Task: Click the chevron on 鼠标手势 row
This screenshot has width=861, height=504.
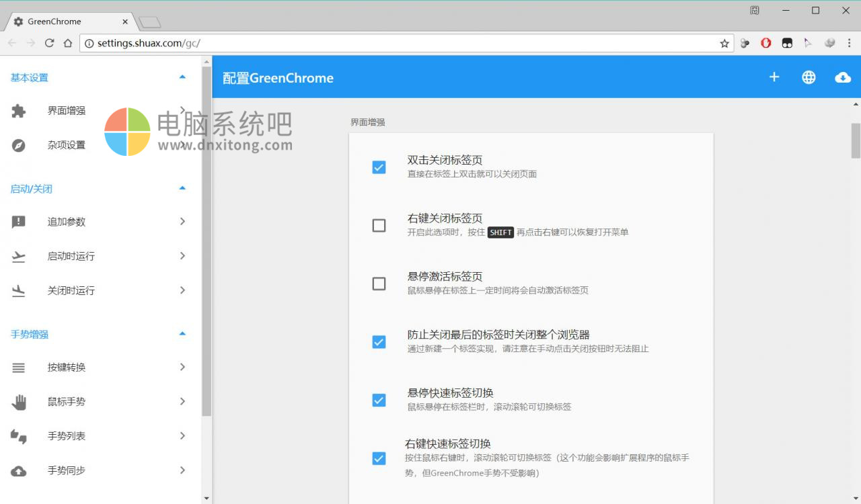Action: click(182, 401)
